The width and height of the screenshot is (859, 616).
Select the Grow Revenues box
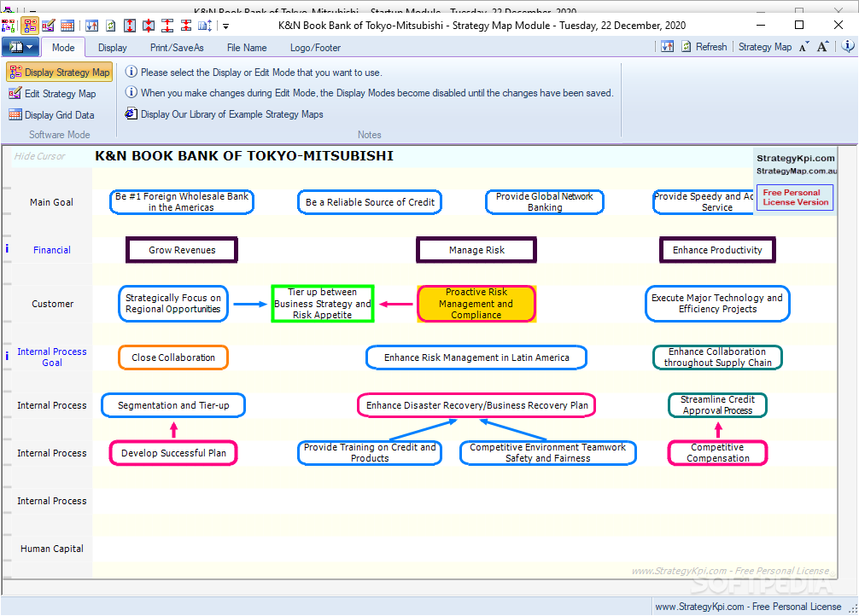coord(182,250)
